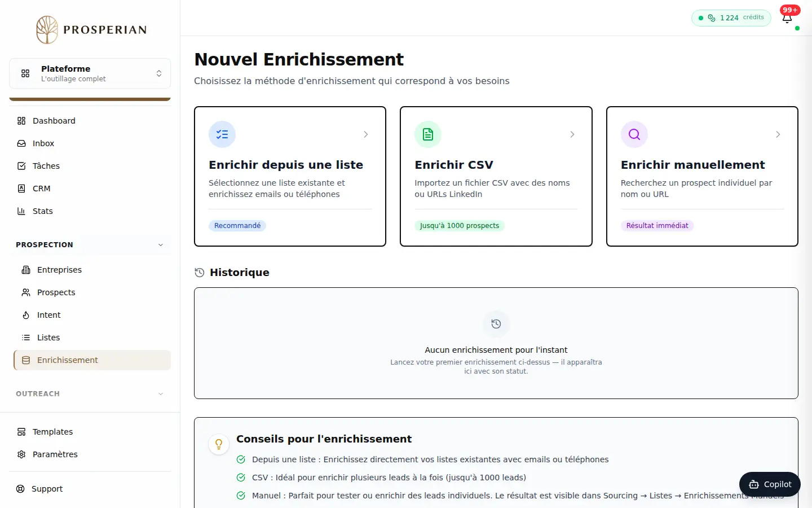Click the Paramètres gear icon
Image resolution: width=812 pixels, height=508 pixels.
point(21,454)
